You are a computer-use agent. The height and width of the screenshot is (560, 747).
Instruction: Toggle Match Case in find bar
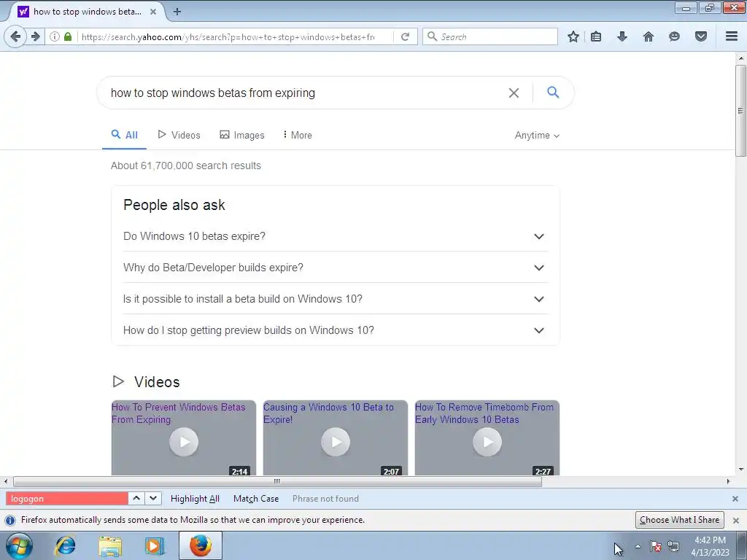[x=256, y=499]
